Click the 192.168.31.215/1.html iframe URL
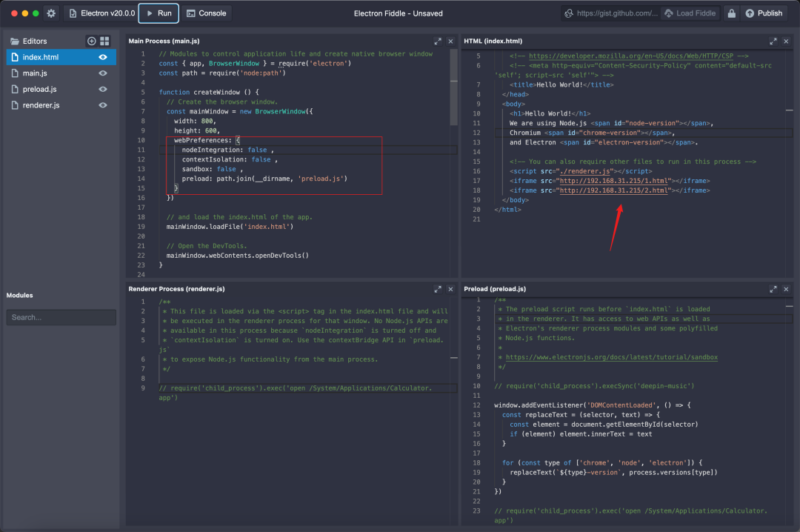 (x=614, y=181)
